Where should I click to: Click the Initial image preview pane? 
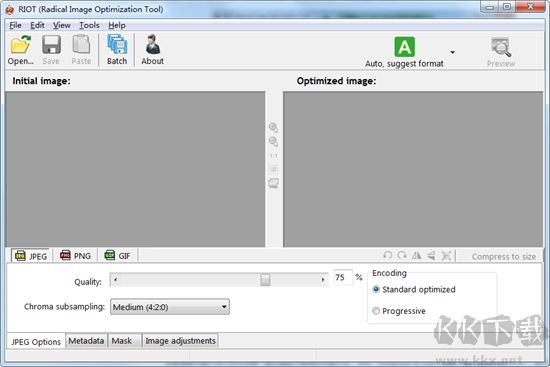135,169
